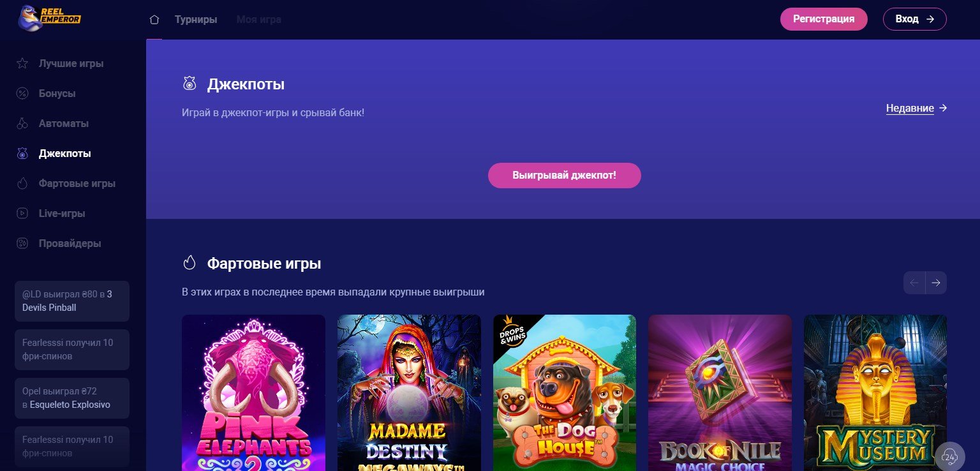Click the next arrow in Фартовые игры carousel
Viewport: 980px width, 471px height.
[936, 283]
